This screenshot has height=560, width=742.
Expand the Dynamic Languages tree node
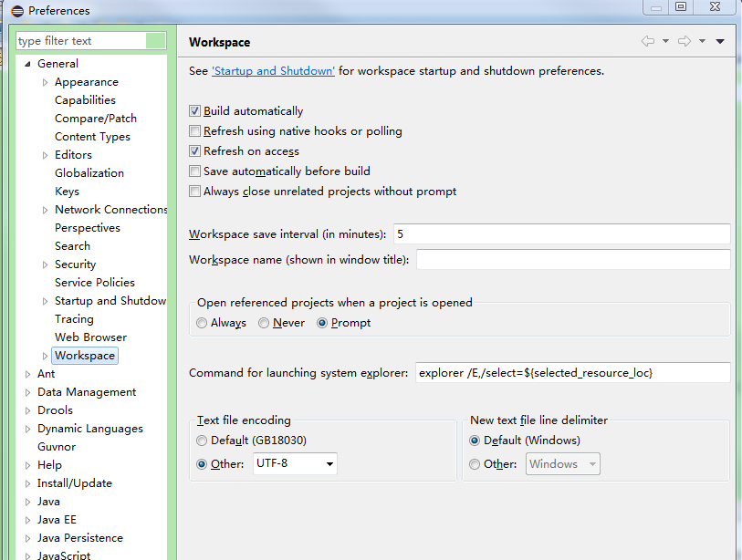pos(27,429)
